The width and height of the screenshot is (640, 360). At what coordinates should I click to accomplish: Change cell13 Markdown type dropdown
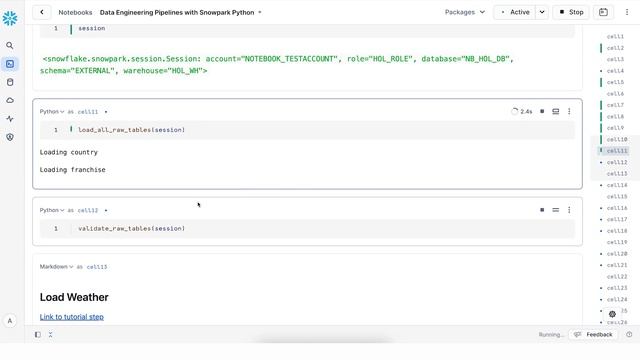[x=56, y=267]
